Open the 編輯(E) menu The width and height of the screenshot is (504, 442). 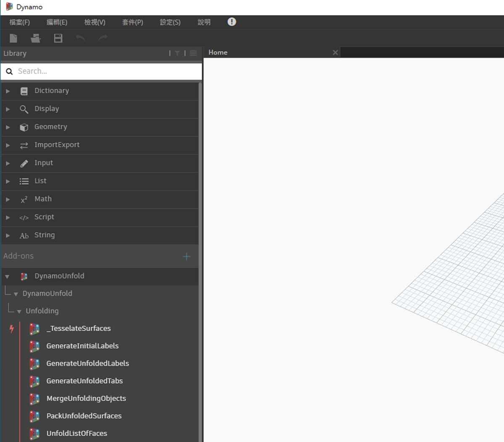(57, 22)
